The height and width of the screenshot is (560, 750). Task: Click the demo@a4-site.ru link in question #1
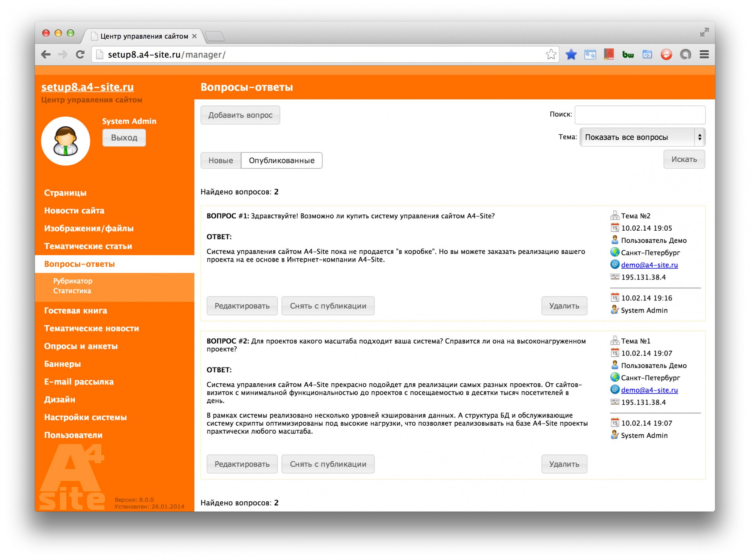click(649, 265)
